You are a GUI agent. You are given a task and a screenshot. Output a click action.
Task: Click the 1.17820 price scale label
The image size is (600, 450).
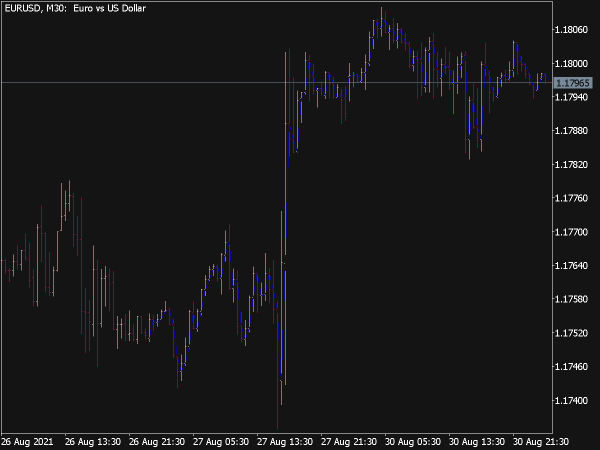tap(571, 165)
